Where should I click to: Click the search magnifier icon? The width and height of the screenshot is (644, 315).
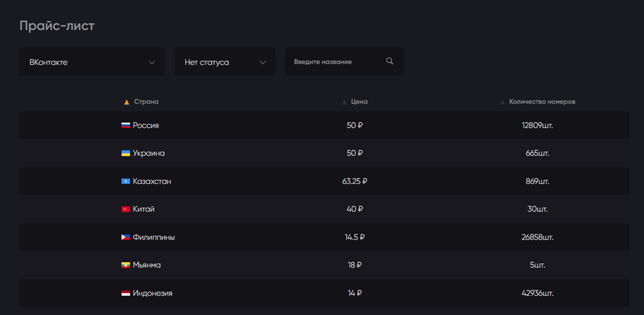coord(389,62)
